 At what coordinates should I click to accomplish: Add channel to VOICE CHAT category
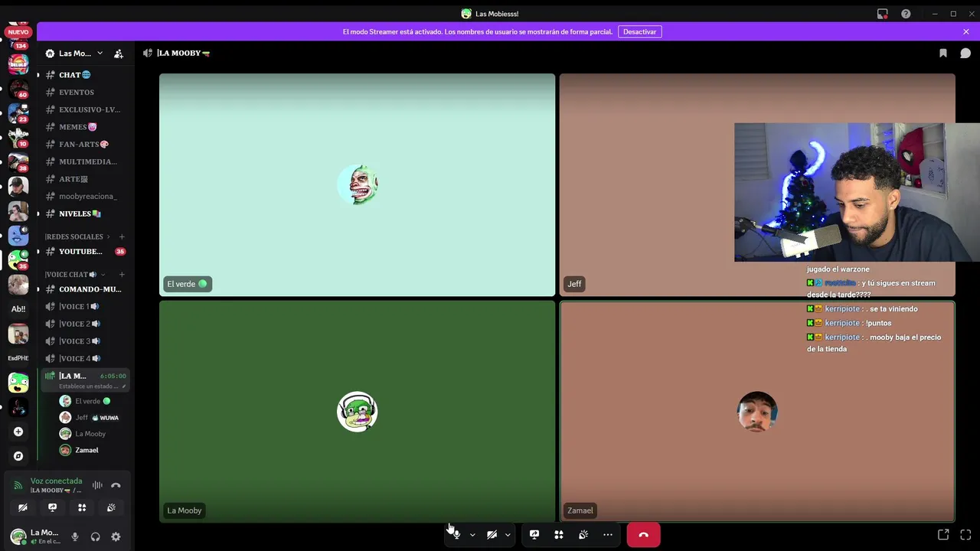(x=122, y=275)
